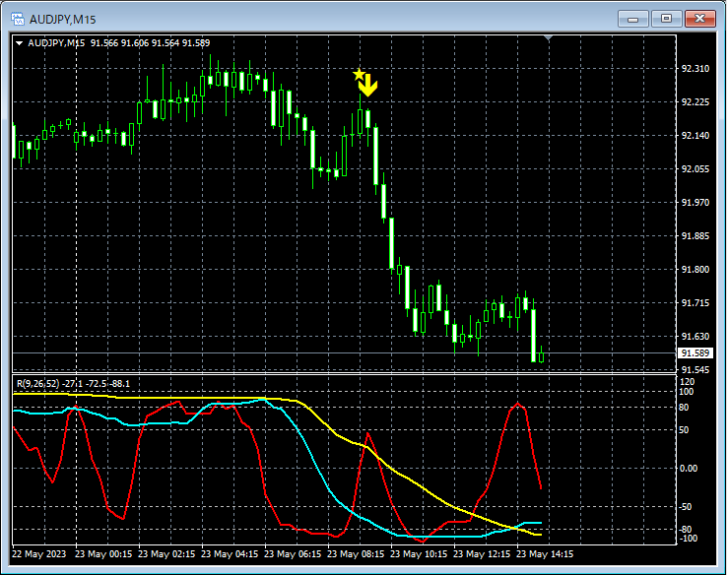This screenshot has height=575, width=728.
Task: Click the 91.970 price scale label
Action: coord(695,203)
